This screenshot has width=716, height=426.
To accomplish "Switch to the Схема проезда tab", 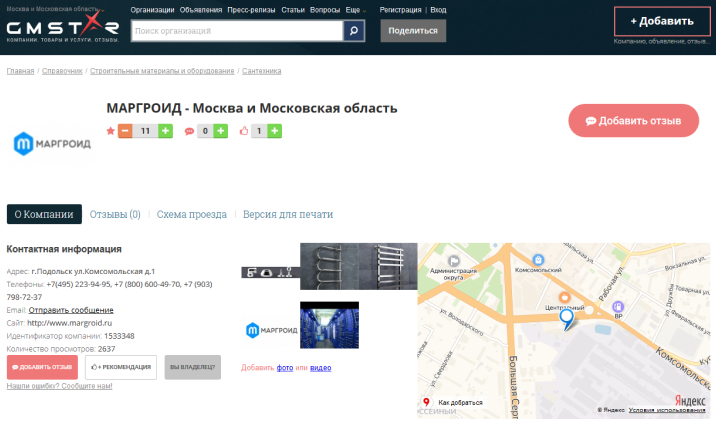I will 192,214.
